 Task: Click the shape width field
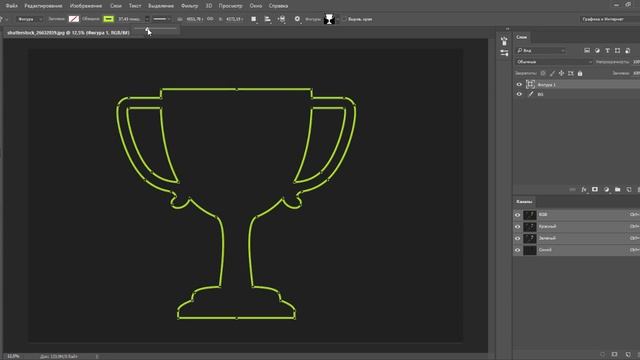click(195, 19)
